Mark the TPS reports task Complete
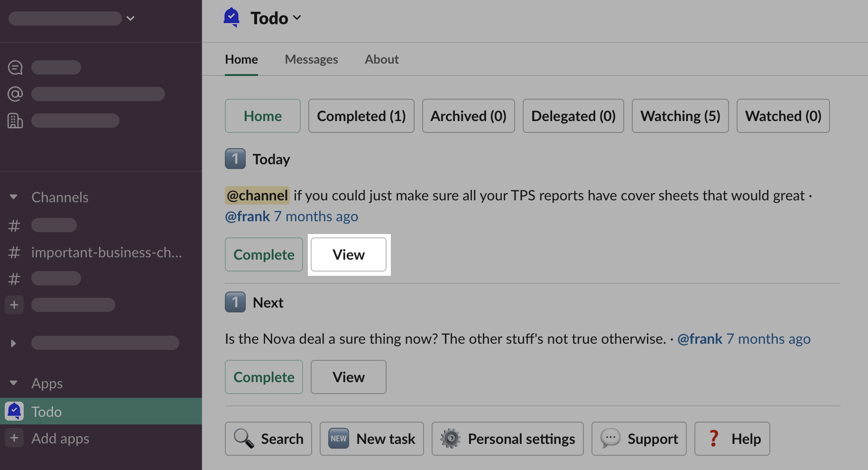Image resolution: width=868 pixels, height=470 pixels. 264,254
